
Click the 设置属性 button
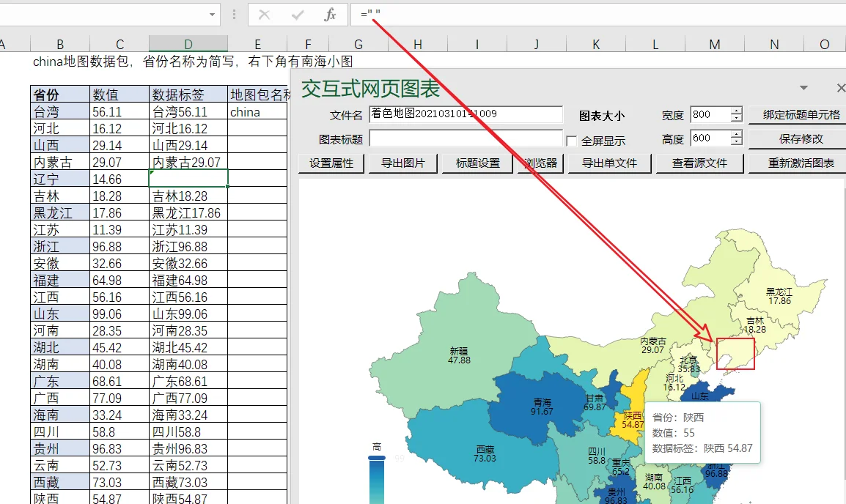(331, 163)
